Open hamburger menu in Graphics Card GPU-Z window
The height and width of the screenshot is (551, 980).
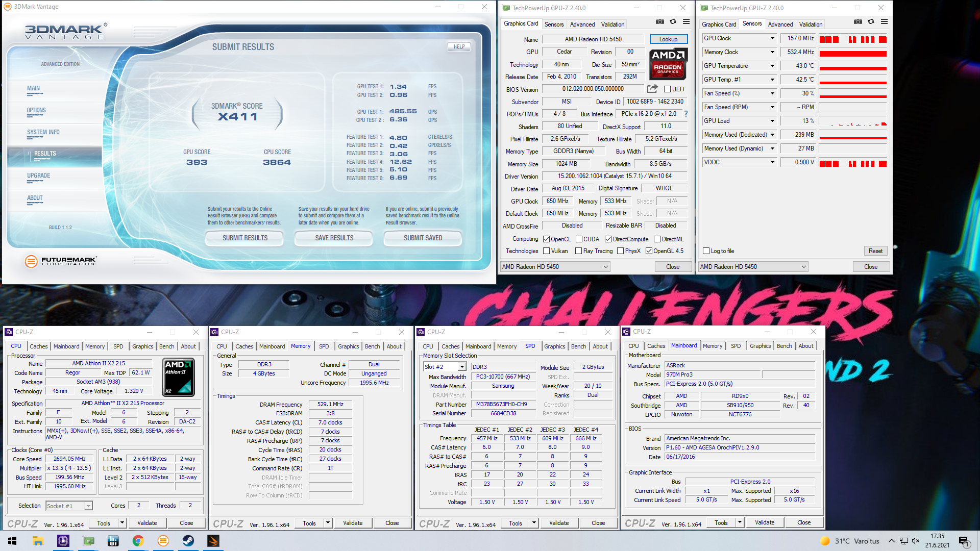(x=686, y=22)
